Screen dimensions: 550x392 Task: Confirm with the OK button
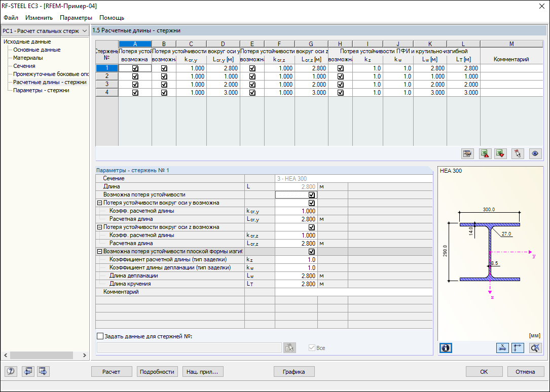[x=484, y=372]
